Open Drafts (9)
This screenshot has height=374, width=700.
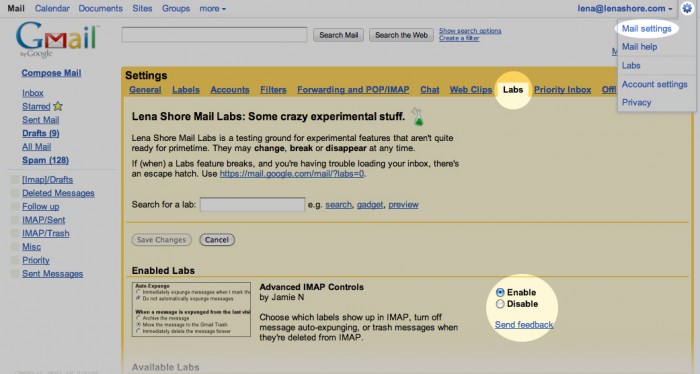[x=41, y=133]
